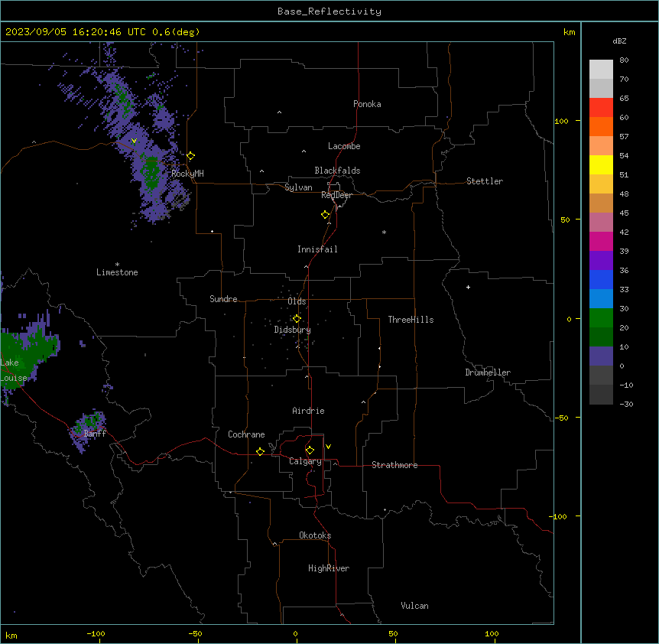Select the Lacombe label on the map

[x=344, y=146]
